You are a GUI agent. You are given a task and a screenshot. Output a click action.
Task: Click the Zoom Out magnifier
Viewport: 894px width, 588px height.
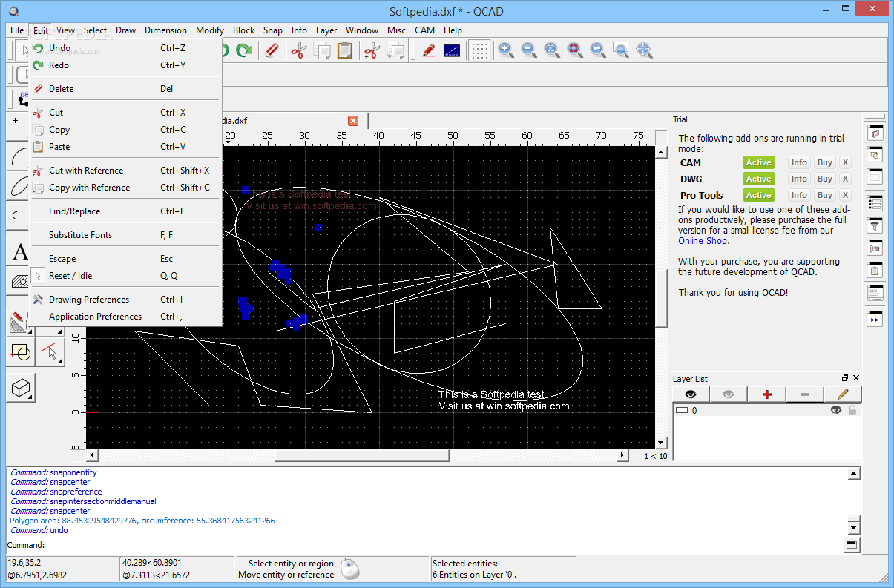pos(529,50)
